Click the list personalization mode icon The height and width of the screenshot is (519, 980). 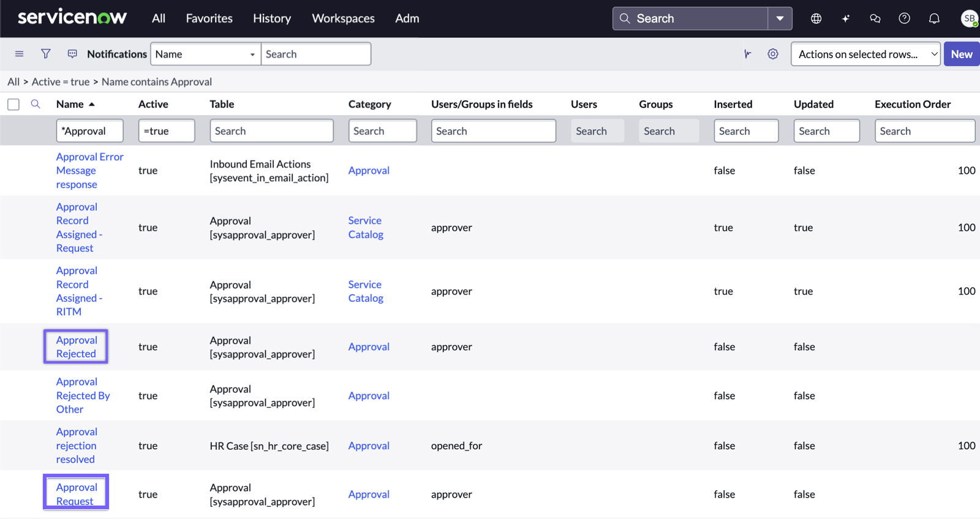(747, 54)
